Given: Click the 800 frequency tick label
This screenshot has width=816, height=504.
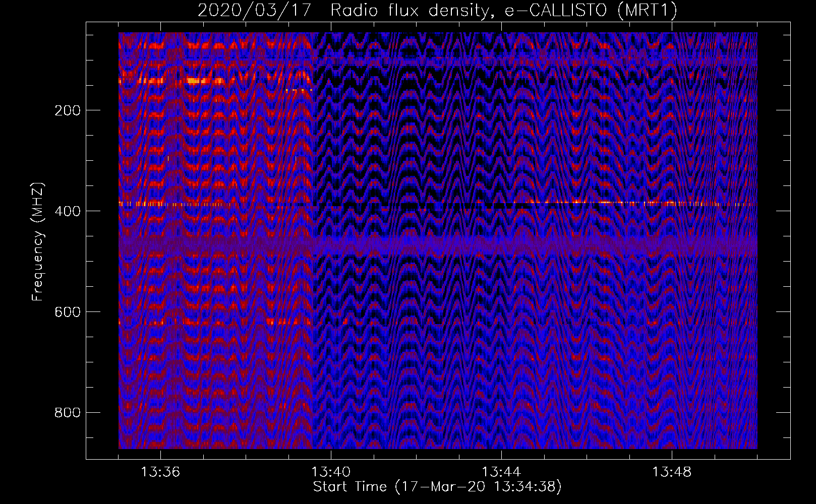Looking at the screenshot, I should click(68, 413).
